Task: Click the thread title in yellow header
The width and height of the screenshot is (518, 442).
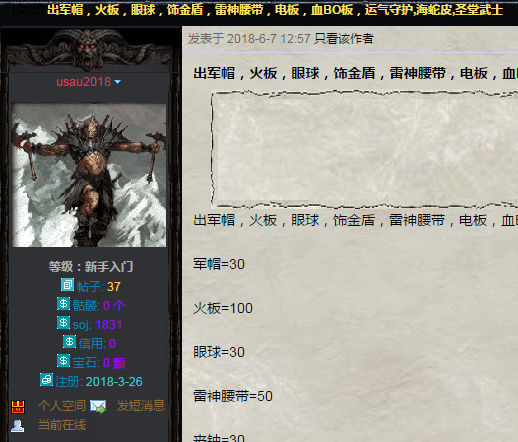Action: pos(275,10)
